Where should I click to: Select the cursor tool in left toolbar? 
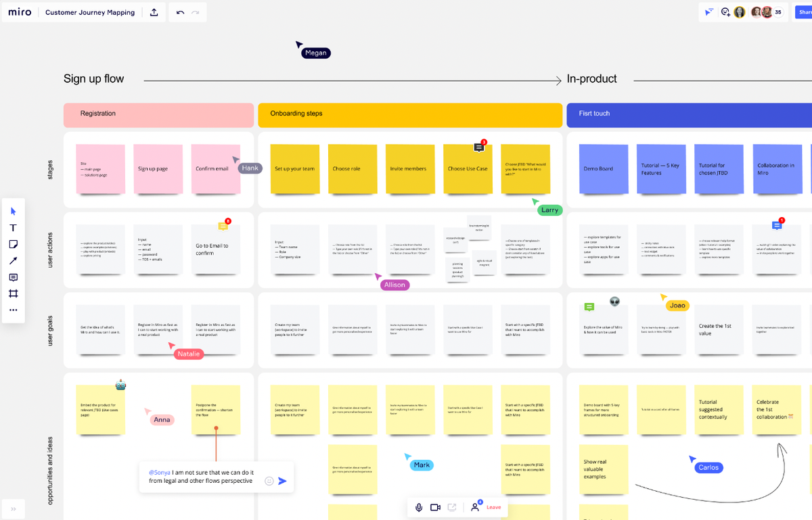13,212
